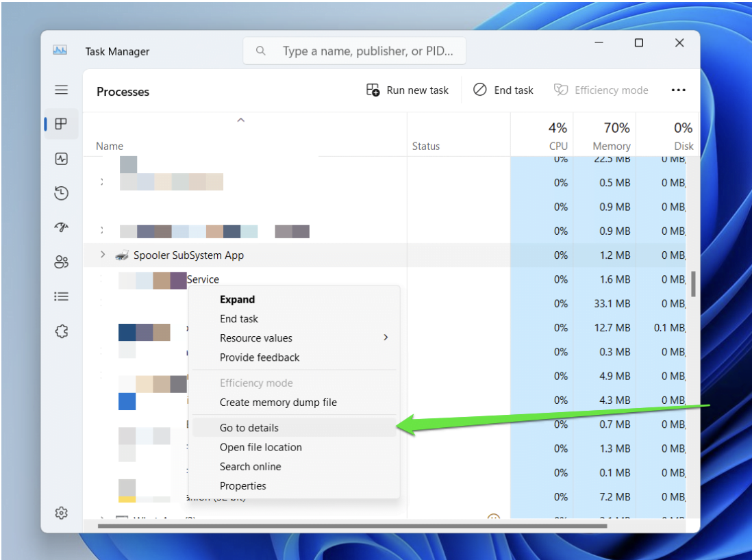Open the ellipsis overflow menu
Viewport: 752px width, 560px height.
point(679,90)
